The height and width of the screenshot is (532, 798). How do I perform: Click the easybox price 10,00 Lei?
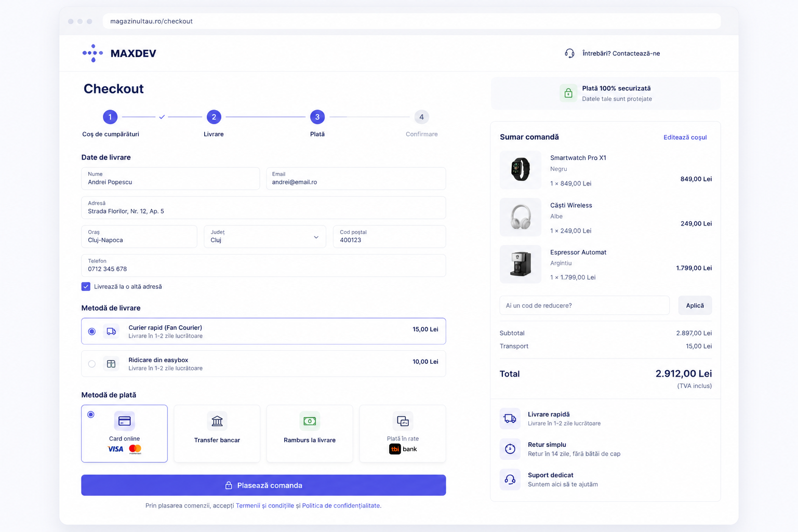(x=425, y=362)
